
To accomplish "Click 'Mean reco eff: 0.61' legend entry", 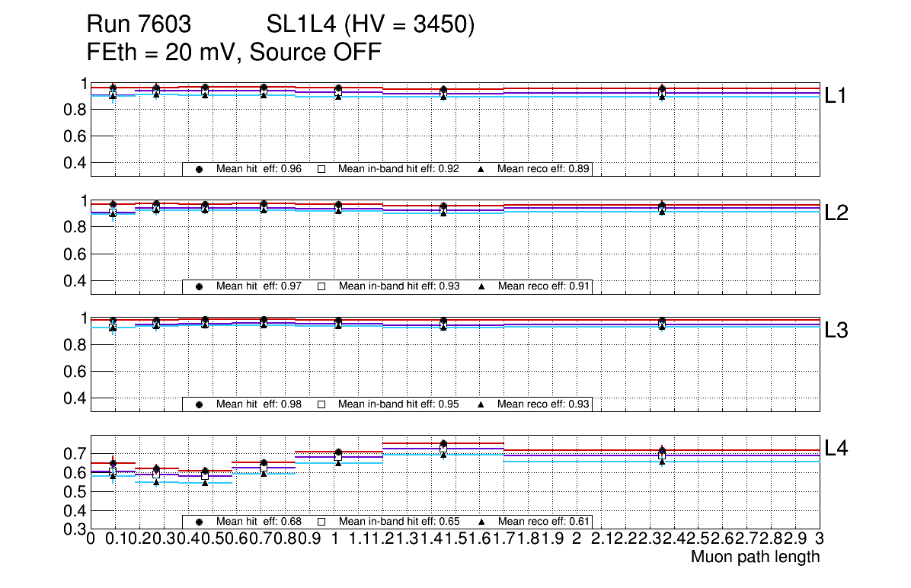I will [x=543, y=522].
